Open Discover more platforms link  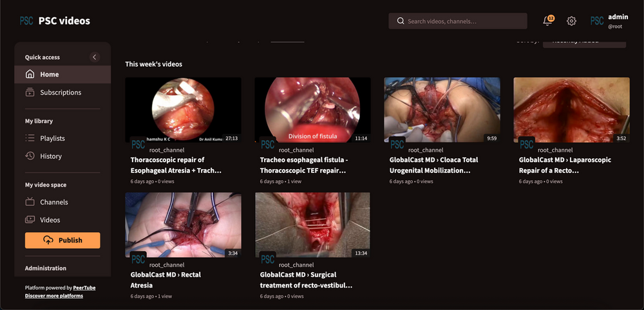(x=54, y=296)
